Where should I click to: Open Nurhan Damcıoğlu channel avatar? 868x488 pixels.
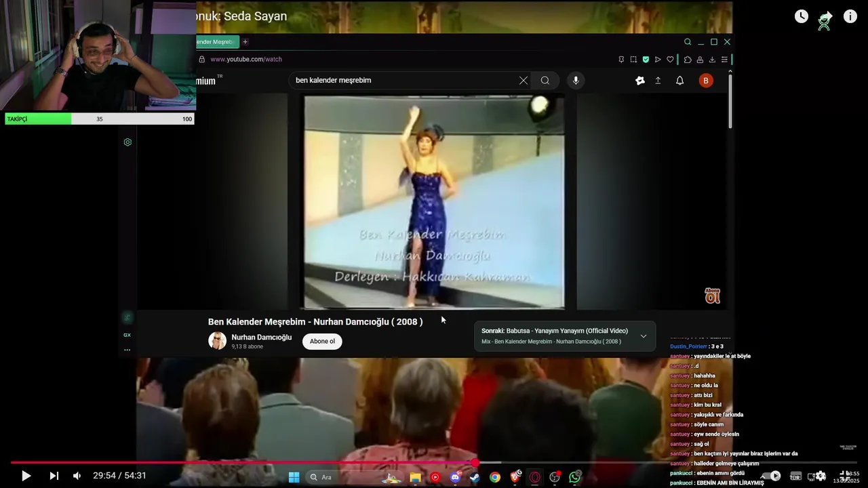[217, 341]
